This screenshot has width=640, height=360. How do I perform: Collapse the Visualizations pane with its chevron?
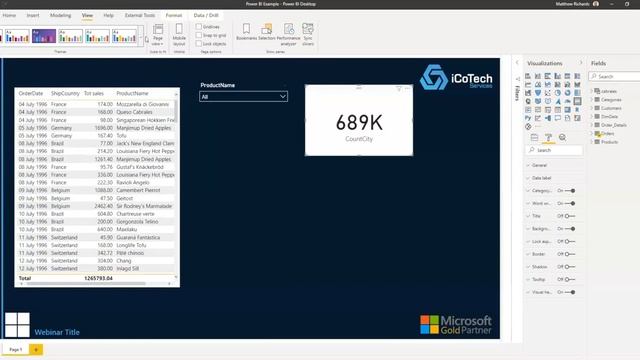(581, 63)
